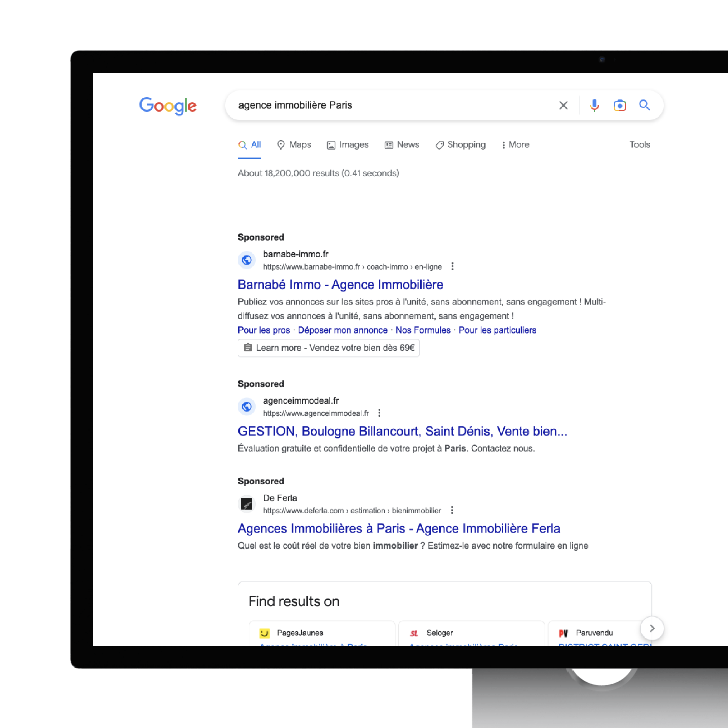728x728 pixels.
Task: Open Tools search options
Action: click(640, 145)
